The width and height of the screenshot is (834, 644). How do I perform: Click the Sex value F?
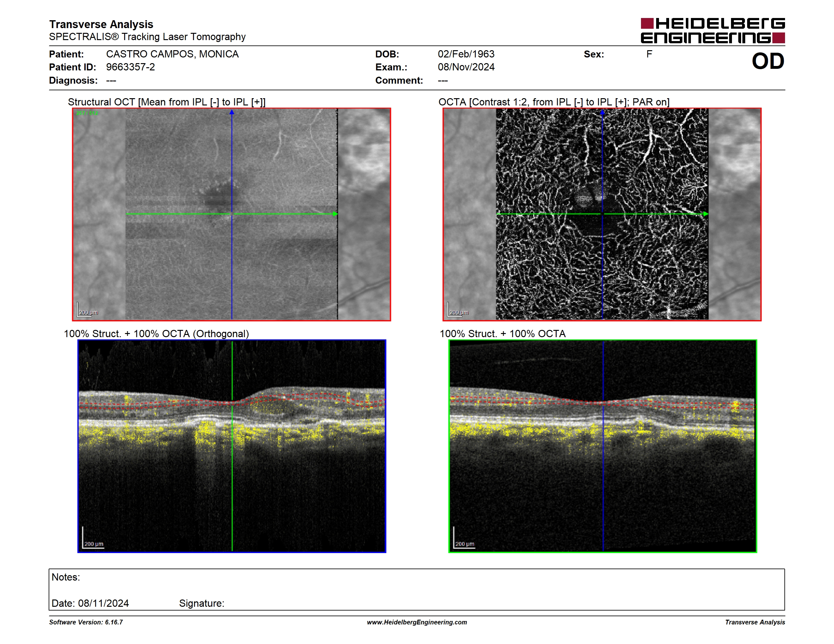tap(649, 54)
